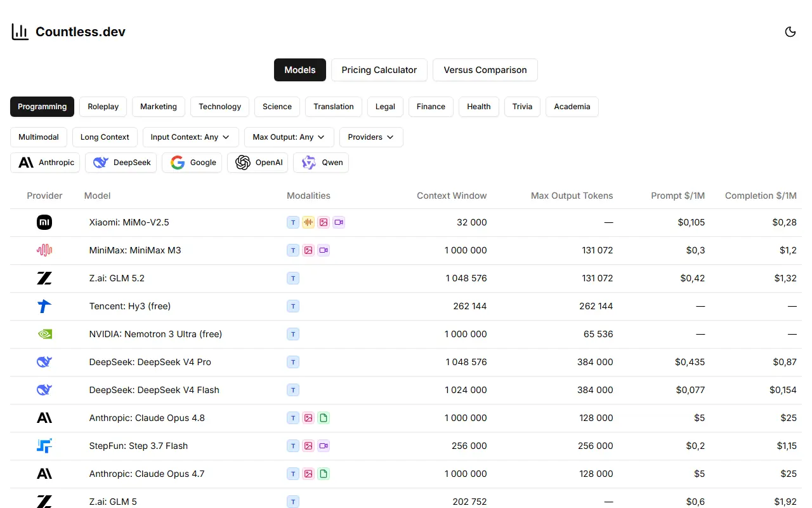Click the Countless.dev bar chart logo
The width and height of the screenshot is (812, 508).
pyautogui.click(x=20, y=32)
